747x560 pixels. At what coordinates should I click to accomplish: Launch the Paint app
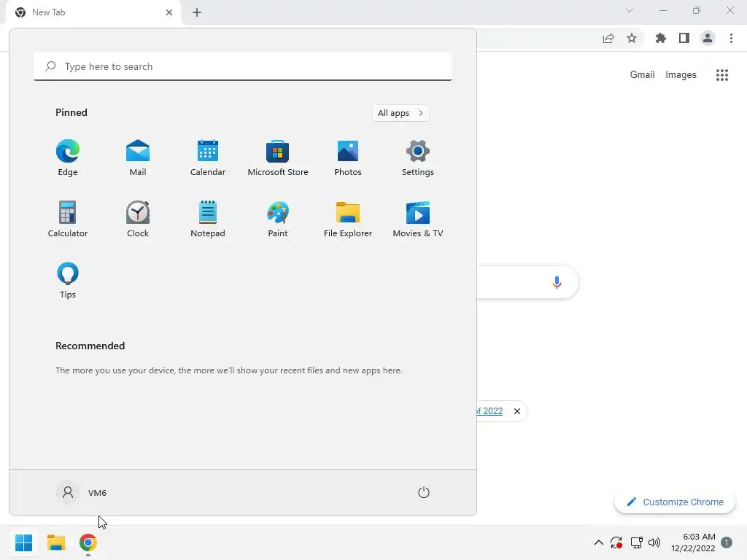[278, 219]
